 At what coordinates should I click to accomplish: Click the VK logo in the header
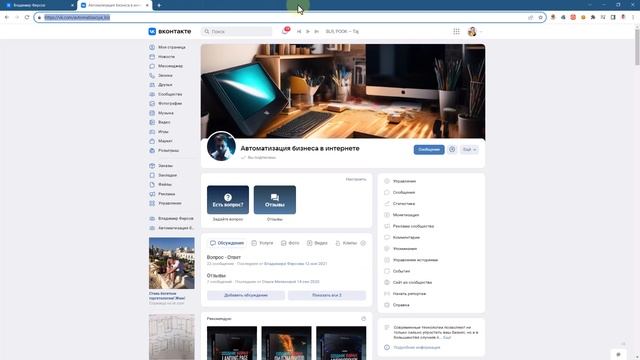point(169,31)
